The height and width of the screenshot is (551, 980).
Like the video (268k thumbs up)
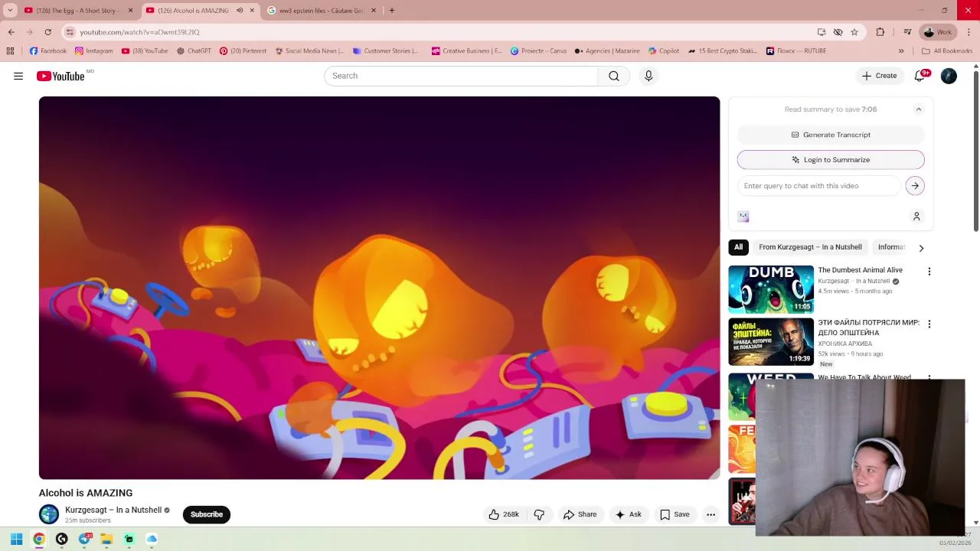[x=504, y=514]
